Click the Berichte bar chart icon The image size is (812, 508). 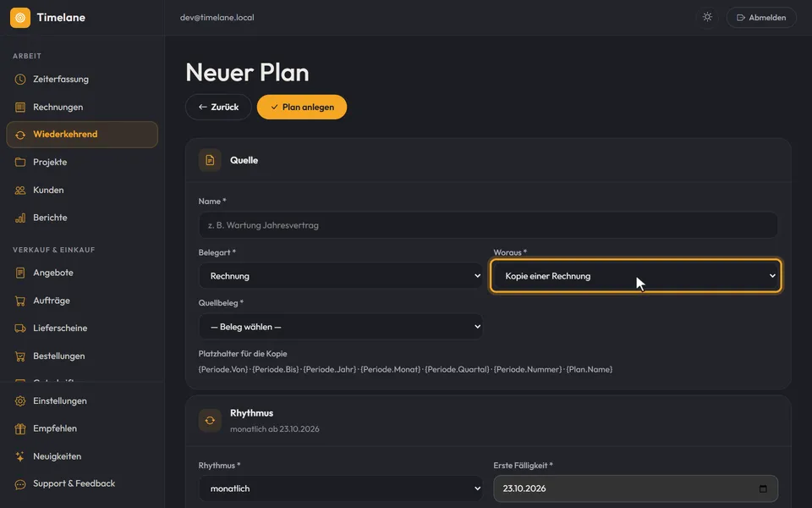(x=20, y=218)
